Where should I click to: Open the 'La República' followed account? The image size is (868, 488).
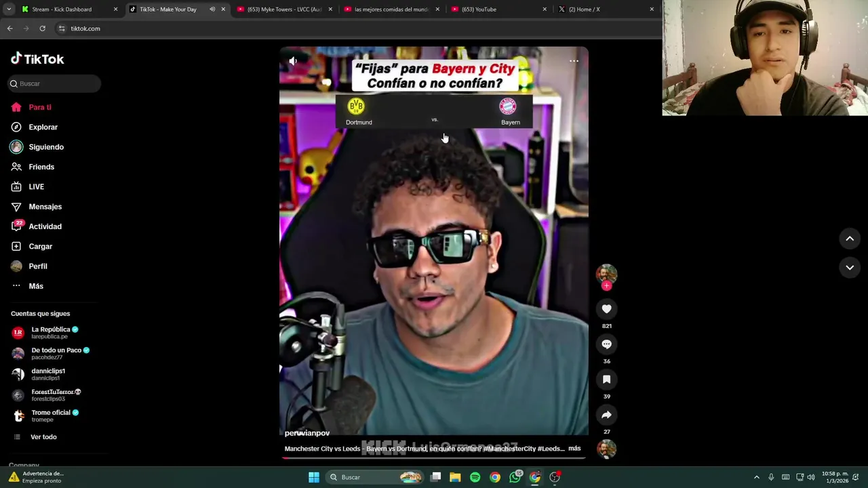pyautogui.click(x=45, y=333)
